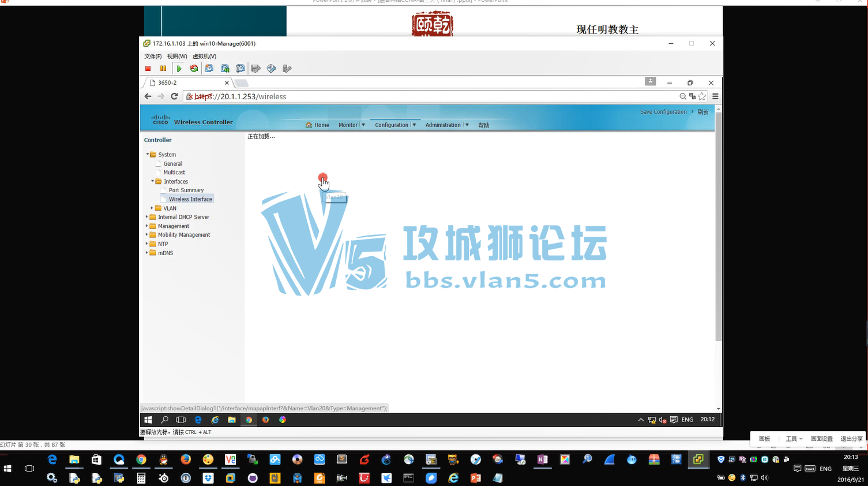Select Wireless Interface tree item
868x486 pixels.
click(x=190, y=199)
